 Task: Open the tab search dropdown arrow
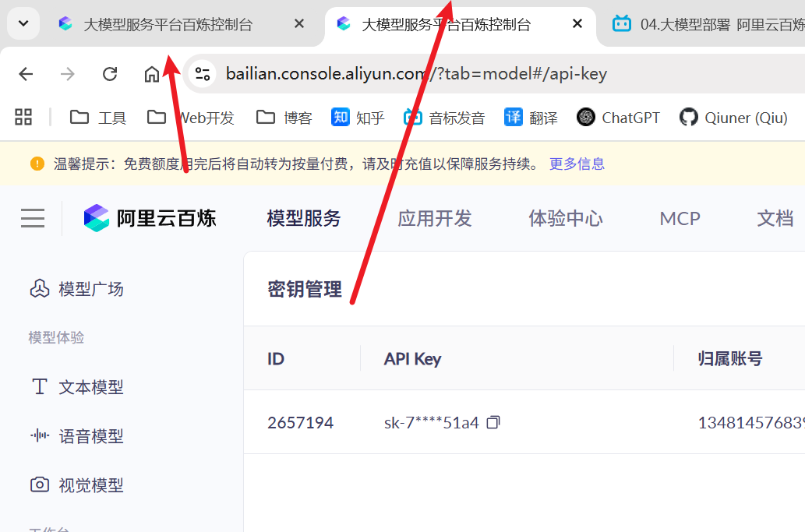[x=23, y=23]
